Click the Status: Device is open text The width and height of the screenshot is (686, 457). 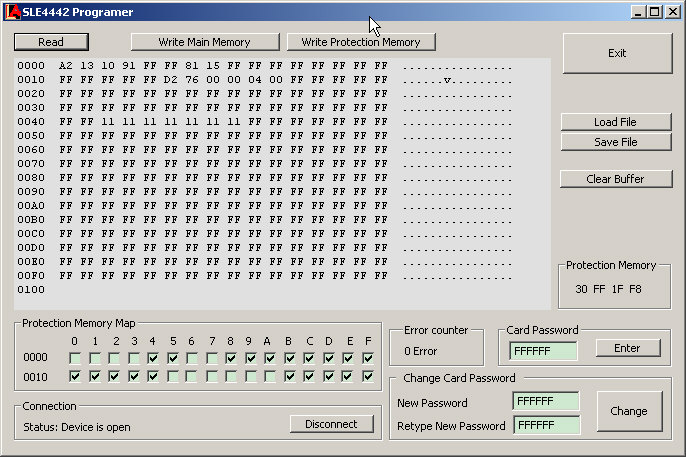(x=77, y=427)
